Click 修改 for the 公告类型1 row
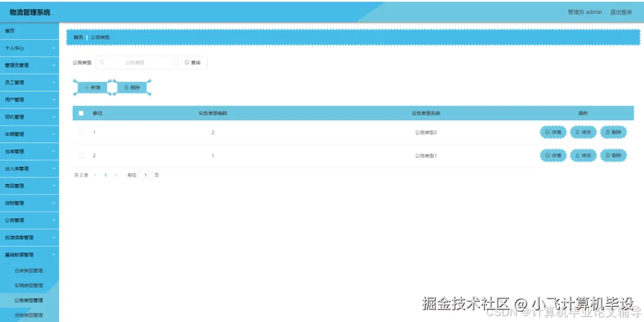 (583, 156)
